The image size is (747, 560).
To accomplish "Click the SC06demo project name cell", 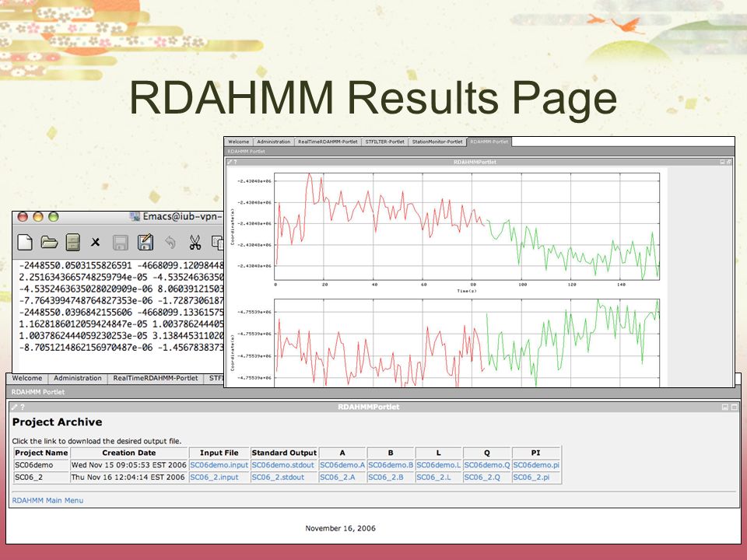I will pos(41,465).
